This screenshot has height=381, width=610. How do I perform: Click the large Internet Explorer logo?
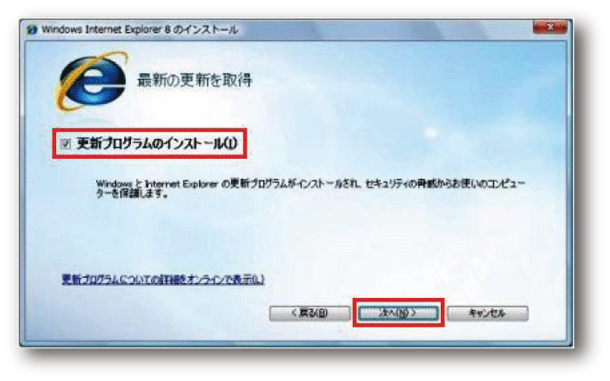tap(92, 81)
